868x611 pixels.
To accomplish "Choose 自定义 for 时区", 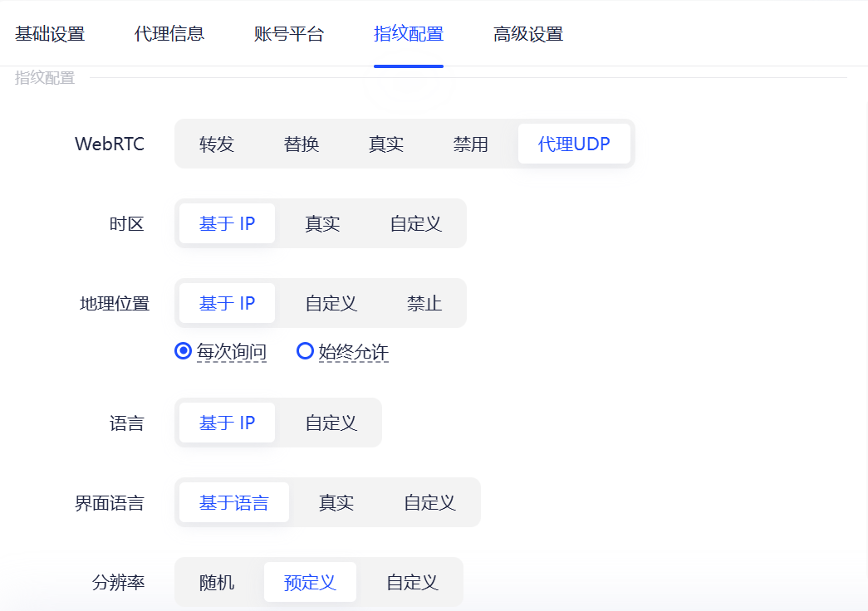I will pyautogui.click(x=416, y=223).
